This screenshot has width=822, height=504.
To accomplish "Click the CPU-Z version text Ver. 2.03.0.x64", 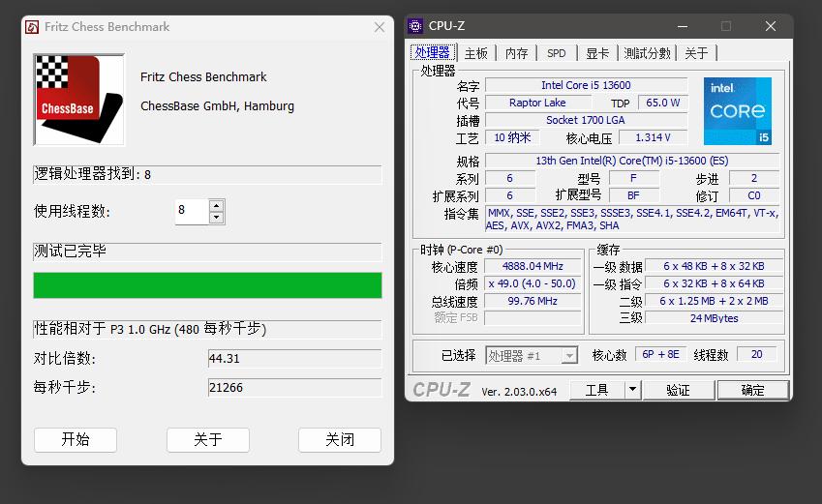I will [519, 392].
